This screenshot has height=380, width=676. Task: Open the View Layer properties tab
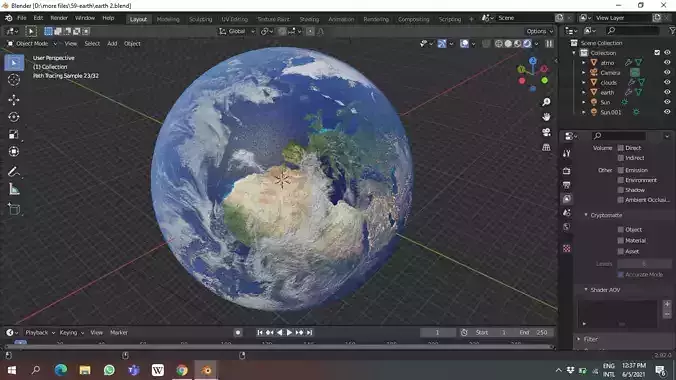point(566,199)
